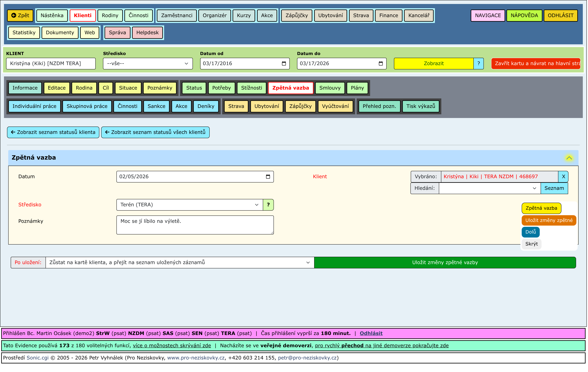This screenshot has width=588, height=372.
Task: Open calendar picker in Datum od field
Action: click(x=284, y=64)
